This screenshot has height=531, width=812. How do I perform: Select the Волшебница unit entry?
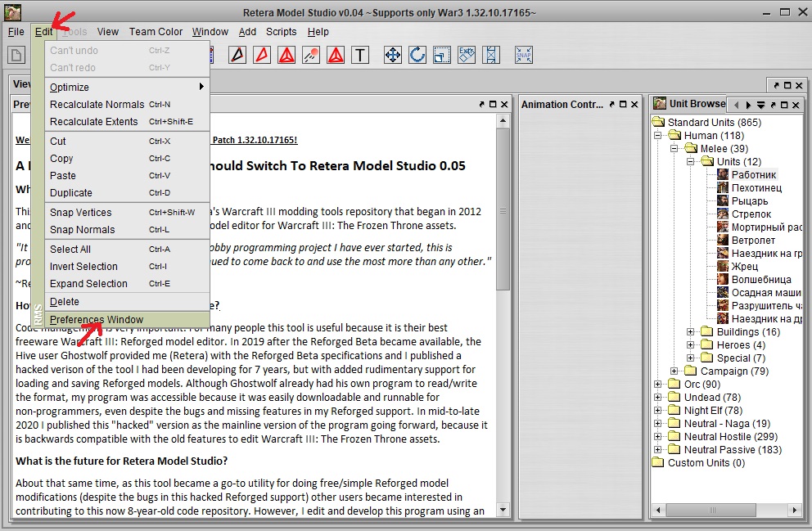[760, 279]
